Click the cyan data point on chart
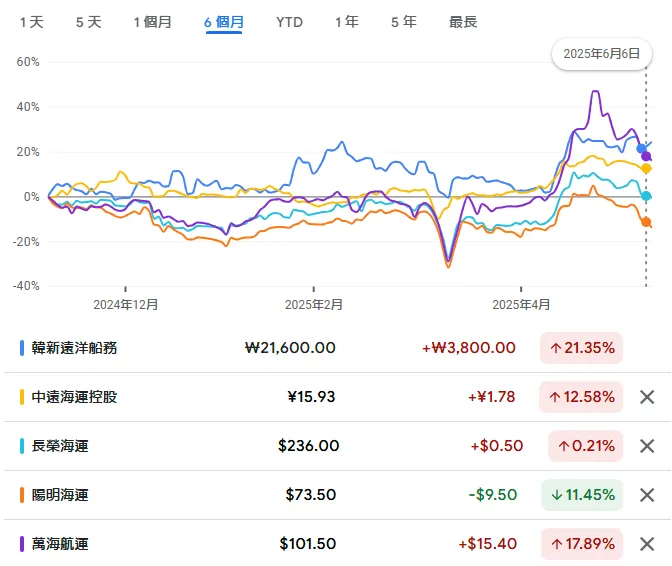672x566 pixels. tap(646, 196)
